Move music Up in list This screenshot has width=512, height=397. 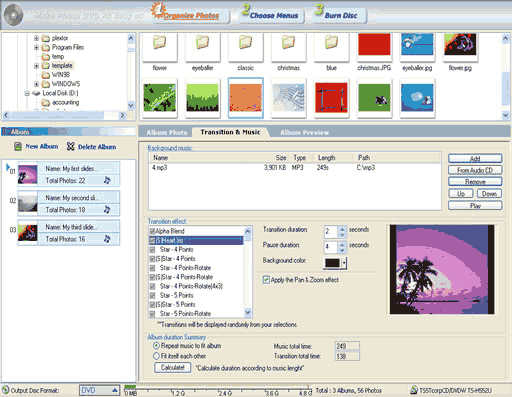461,194
